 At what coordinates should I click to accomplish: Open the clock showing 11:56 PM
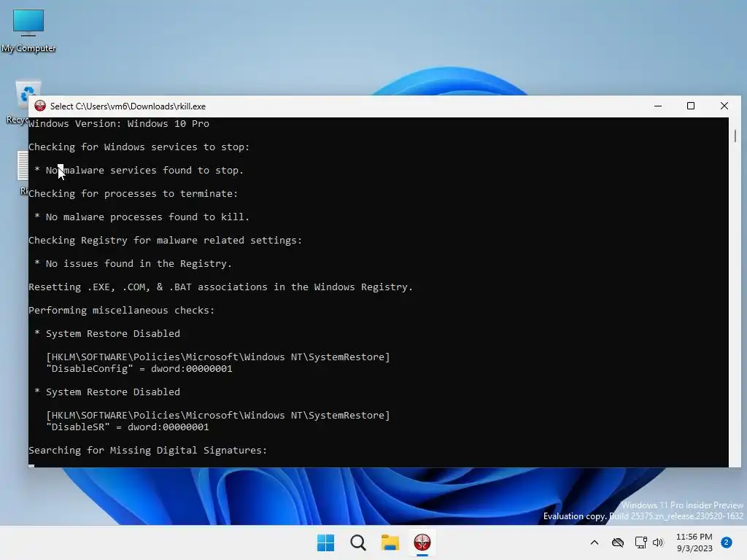point(694,542)
